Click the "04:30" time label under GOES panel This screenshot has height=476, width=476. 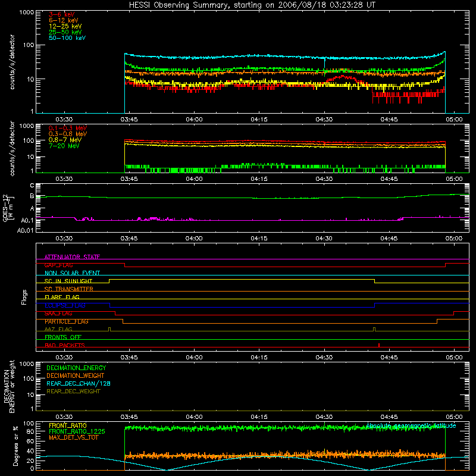[x=324, y=239]
